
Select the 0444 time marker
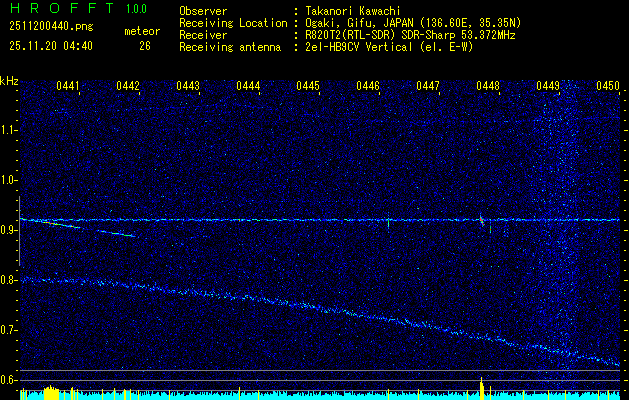click(x=248, y=87)
